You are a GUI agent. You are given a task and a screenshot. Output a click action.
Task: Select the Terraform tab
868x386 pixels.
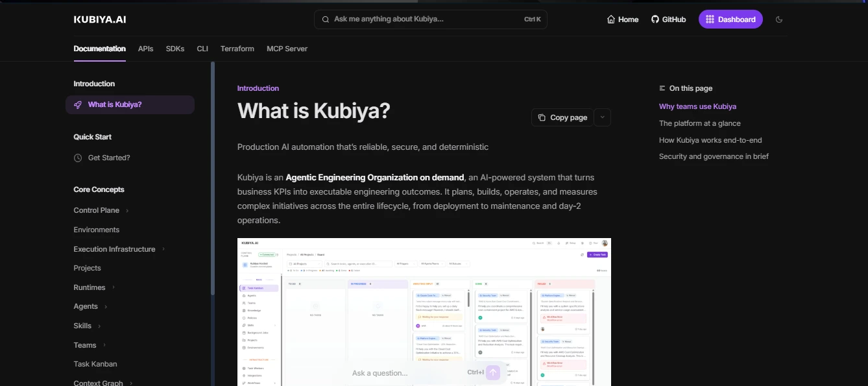coord(237,49)
